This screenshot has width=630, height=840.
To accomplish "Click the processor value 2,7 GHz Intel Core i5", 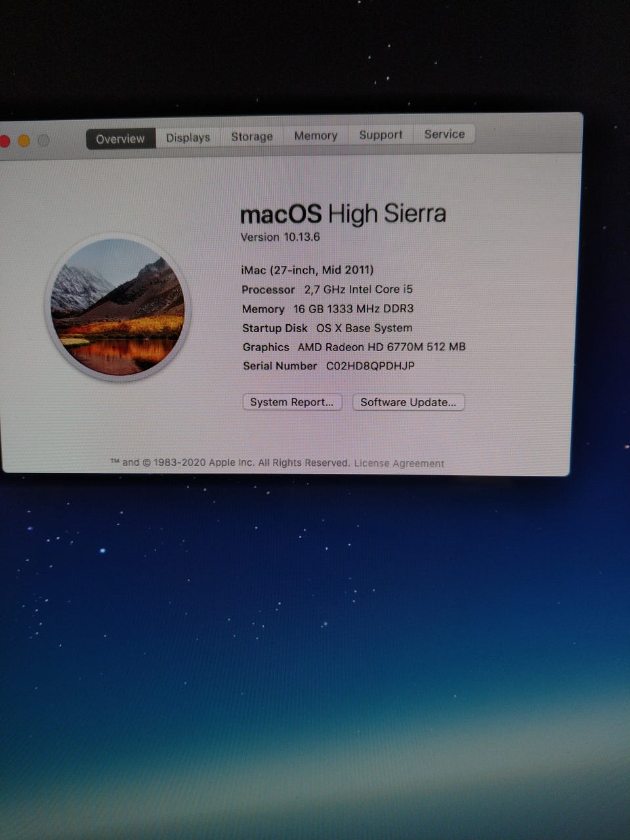I will coord(358,289).
